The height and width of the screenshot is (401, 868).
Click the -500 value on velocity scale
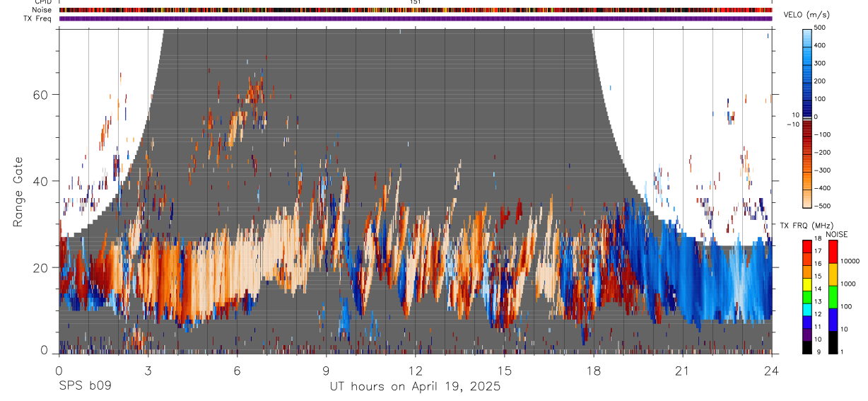tap(821, 206)
